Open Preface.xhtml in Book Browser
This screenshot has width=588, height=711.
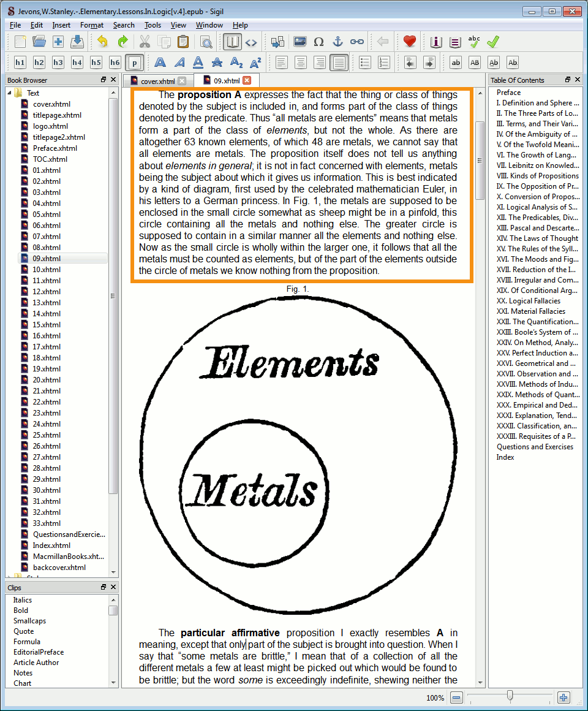pyautogui.click(x=55, y=148)
